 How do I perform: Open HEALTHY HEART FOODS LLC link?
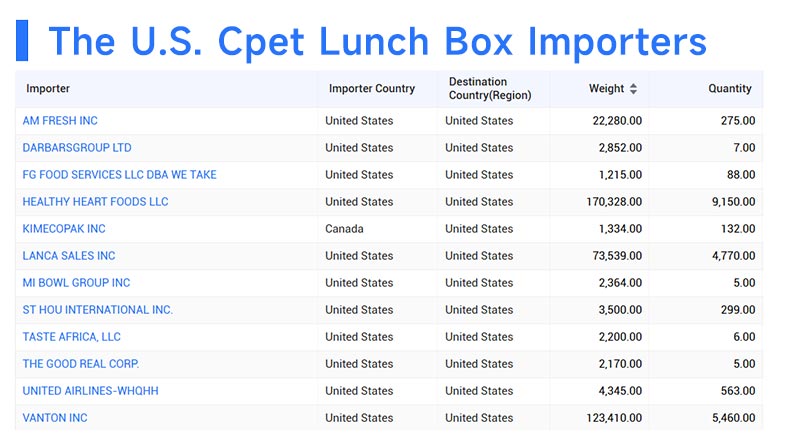point(95,202)
